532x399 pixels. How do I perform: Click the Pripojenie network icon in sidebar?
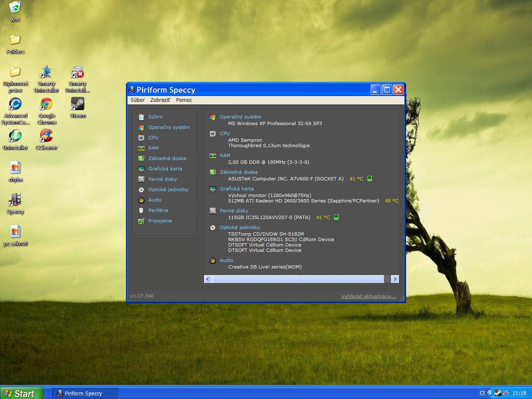pyautogui.click(x=141, y=221)
